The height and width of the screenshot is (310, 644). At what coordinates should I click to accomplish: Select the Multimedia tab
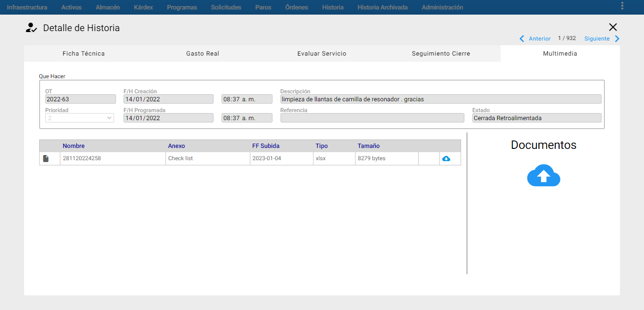click(x=560, y=54)
